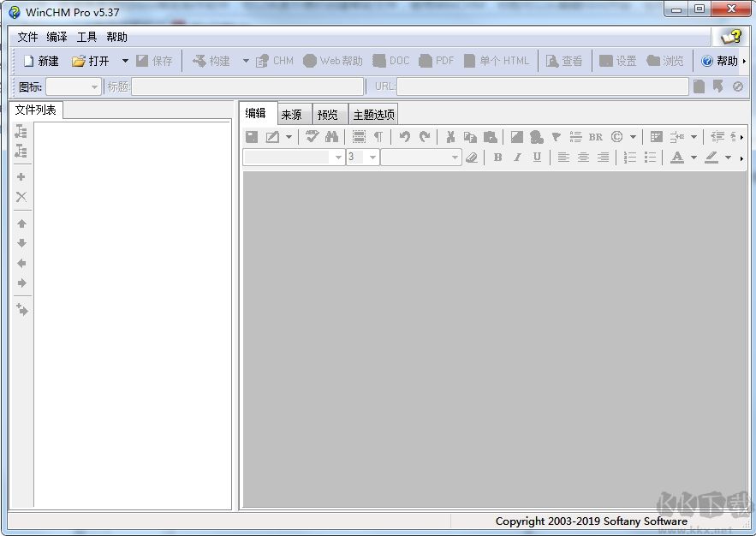Toggle bold formatting with the B button
Screen dimensions: 756x536
point(497,158)
